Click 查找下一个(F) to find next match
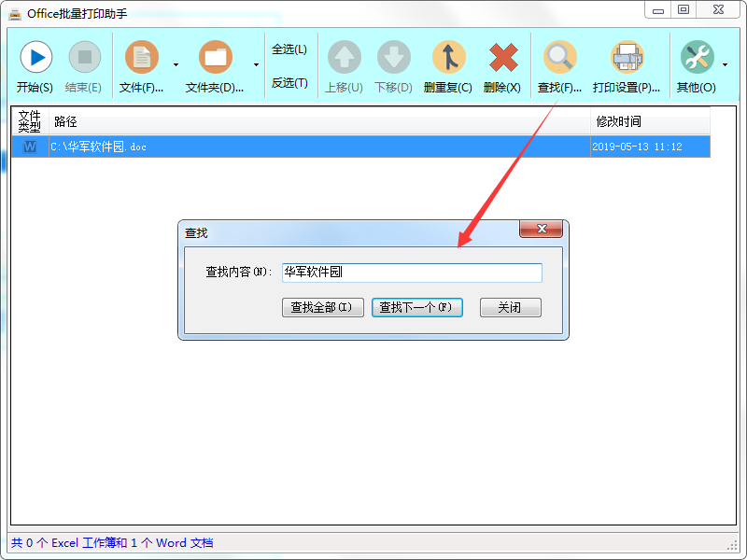 (416, 307)
